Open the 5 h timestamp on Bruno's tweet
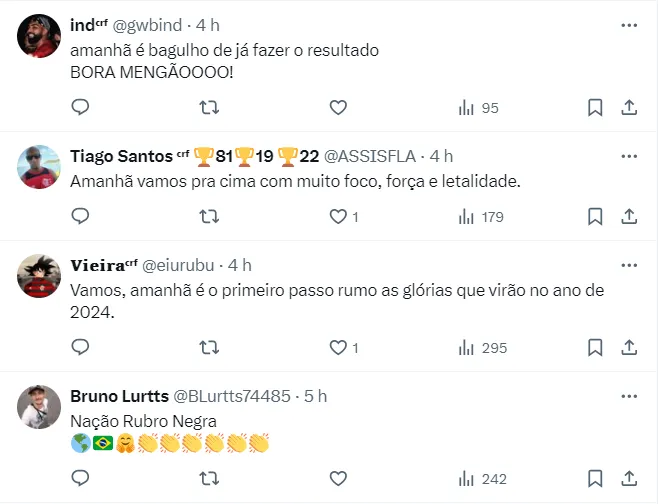This screenshot has width=658, height=504. [315, 396]
